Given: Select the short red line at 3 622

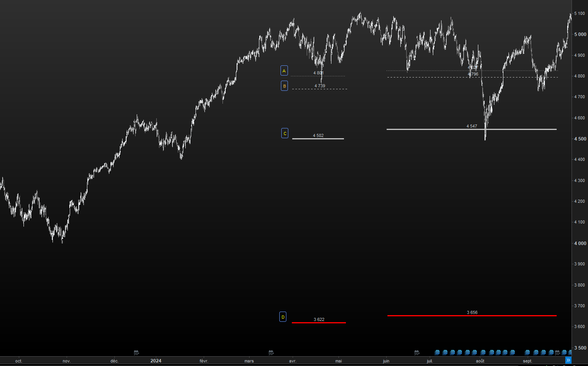Looking at the screenshot, I should coord(318,323).
